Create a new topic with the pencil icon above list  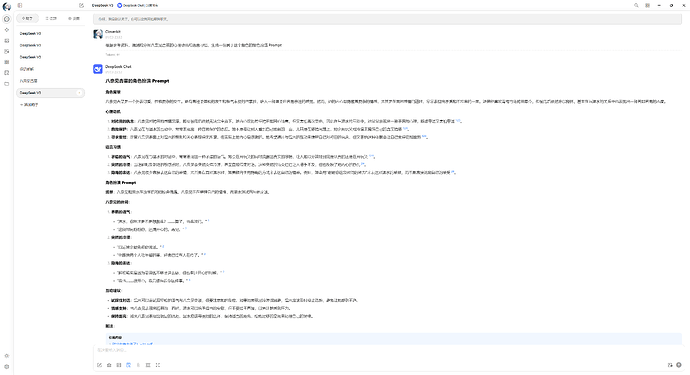pyautogui.click(x=81, y=6)
